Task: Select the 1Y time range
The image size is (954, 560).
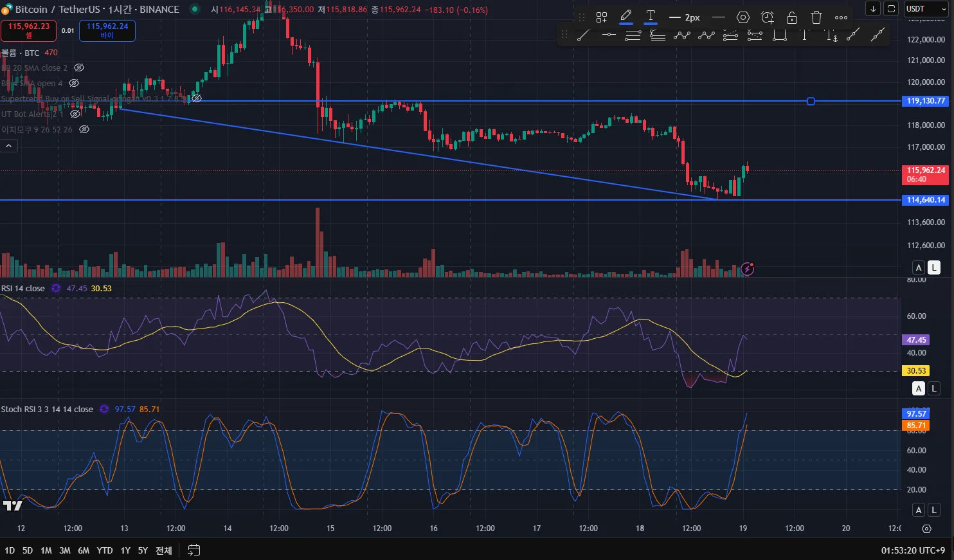Action: coord(125,550)
